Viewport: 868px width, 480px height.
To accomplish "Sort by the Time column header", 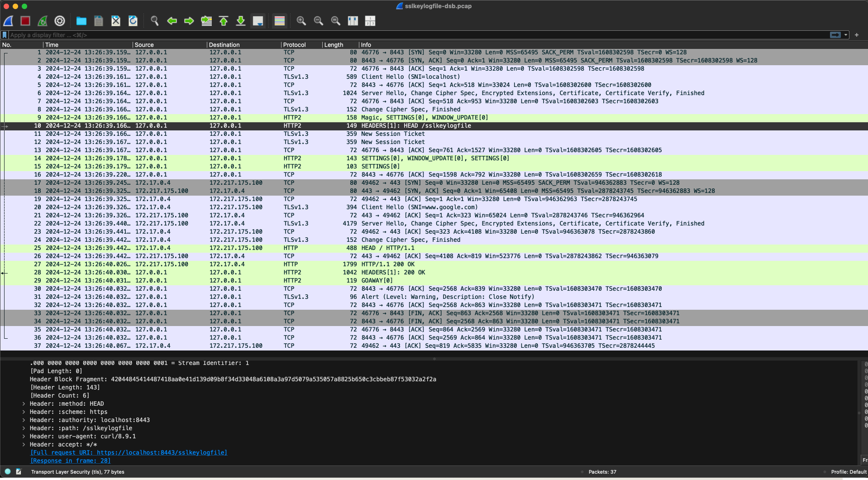I will (88, 45).
